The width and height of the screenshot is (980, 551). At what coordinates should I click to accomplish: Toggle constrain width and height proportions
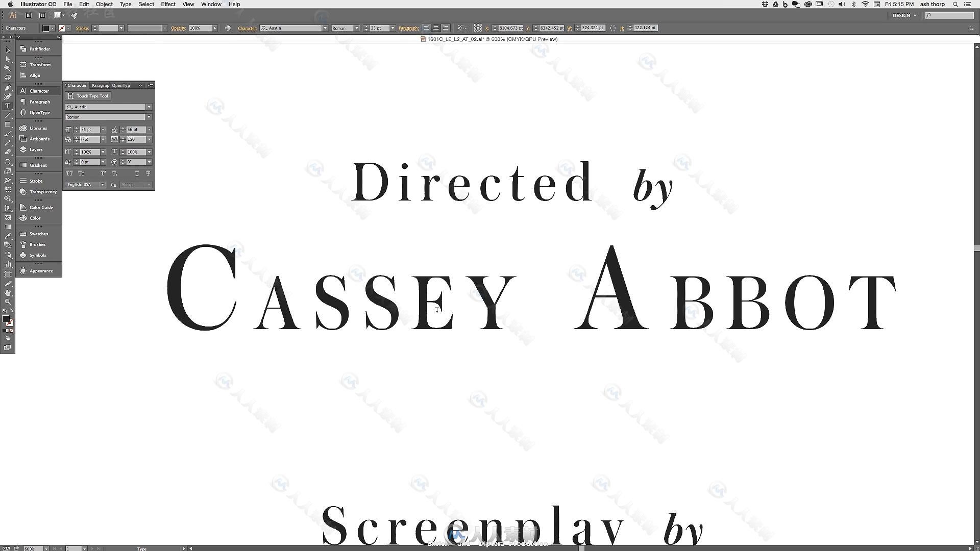click(612, 28)
